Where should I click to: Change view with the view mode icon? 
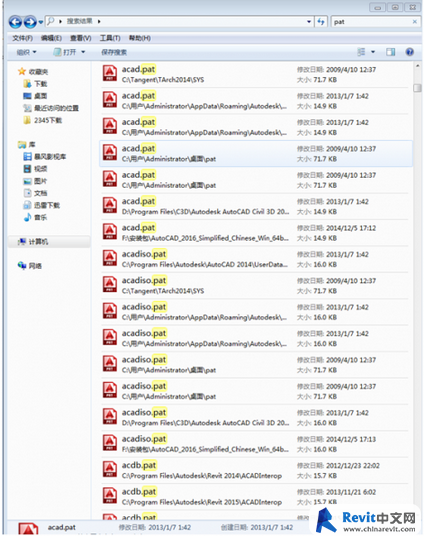(x=361, y=52)
